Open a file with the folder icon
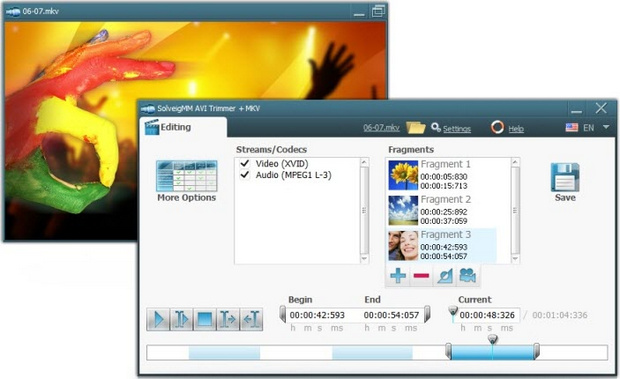This screenshot has height=379, width=620. pyautogui.click(x=415, y=128)
